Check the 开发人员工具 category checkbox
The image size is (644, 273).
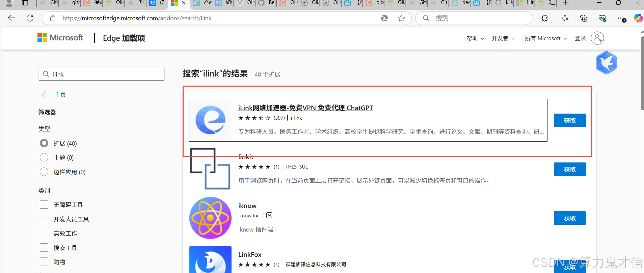[44, 219]
